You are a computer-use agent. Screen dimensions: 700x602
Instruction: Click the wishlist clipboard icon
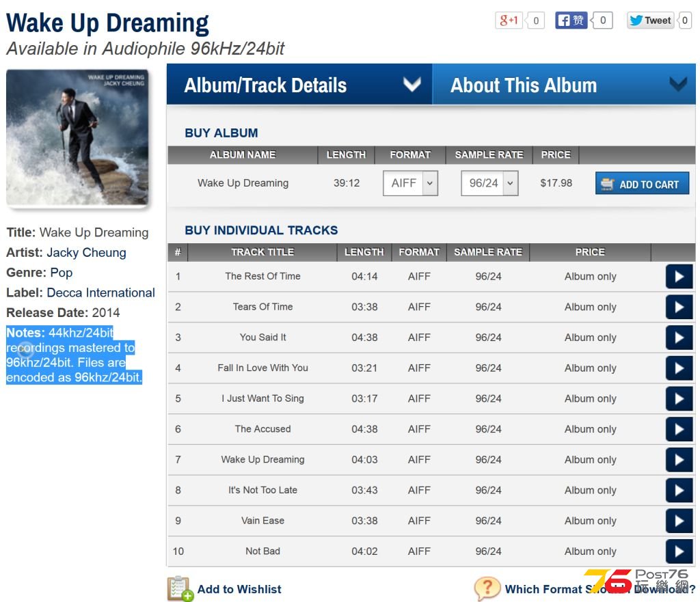point(180,588)
